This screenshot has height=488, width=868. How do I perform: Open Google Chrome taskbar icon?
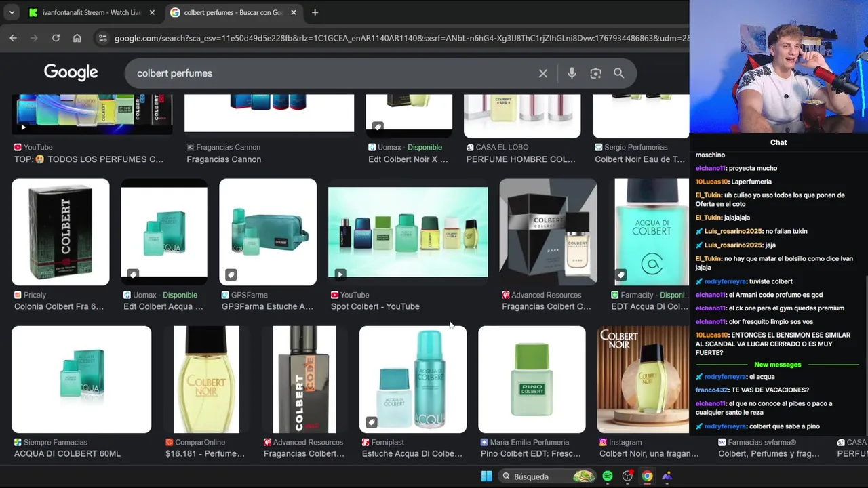[x=647, y=476]
